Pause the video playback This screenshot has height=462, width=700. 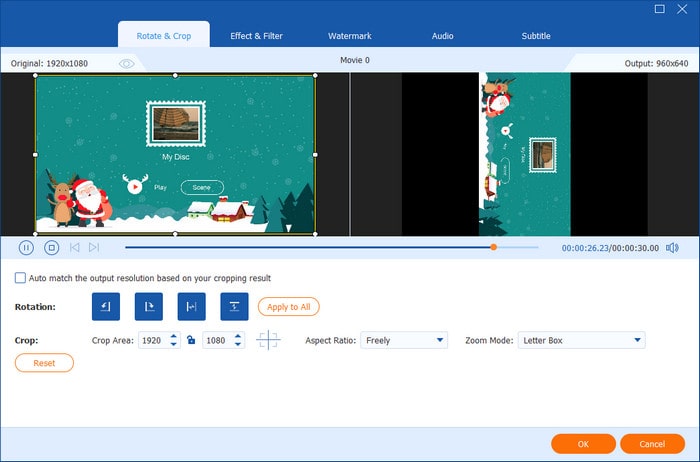(26, 247)
